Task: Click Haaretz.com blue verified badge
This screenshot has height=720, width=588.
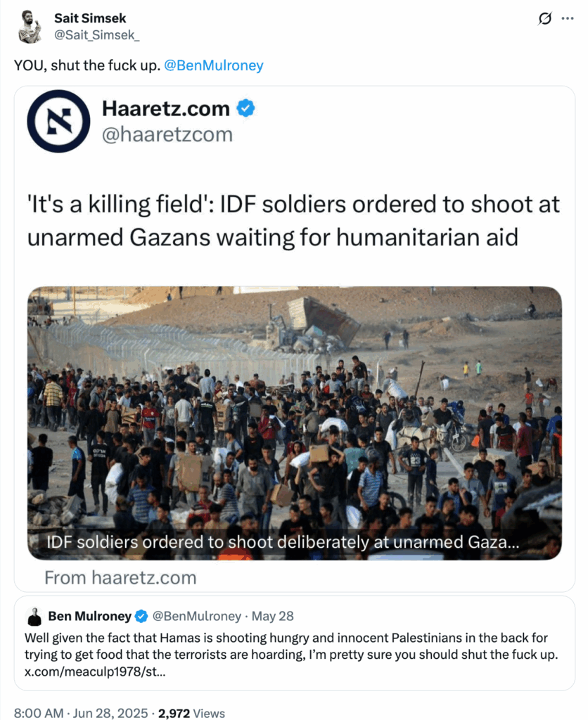Action: [245, 108]
